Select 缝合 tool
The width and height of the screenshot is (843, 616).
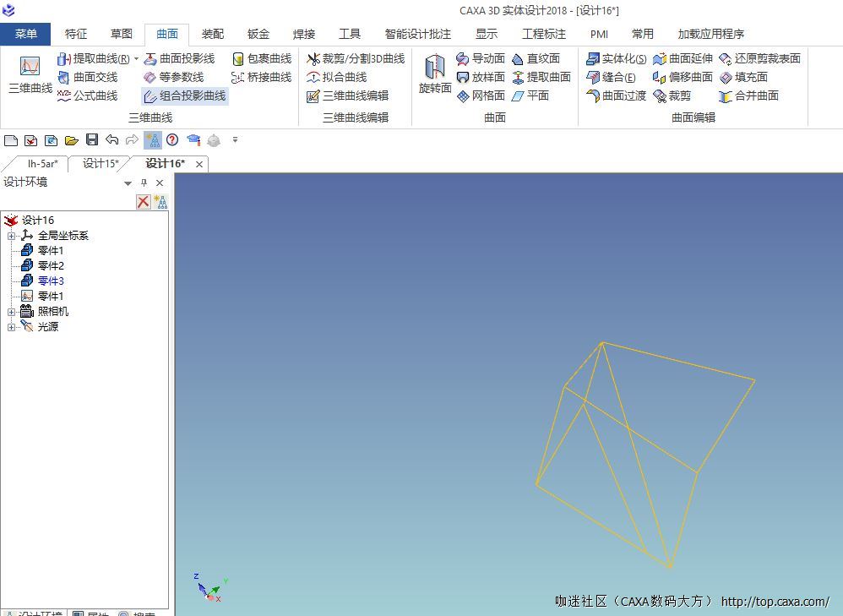(612, 78)
